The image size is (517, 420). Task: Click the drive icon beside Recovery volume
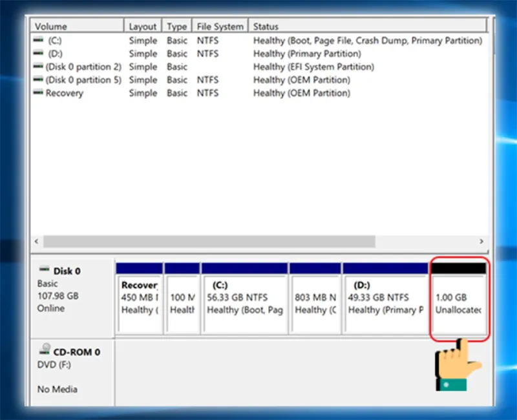[x=38, y=92]
